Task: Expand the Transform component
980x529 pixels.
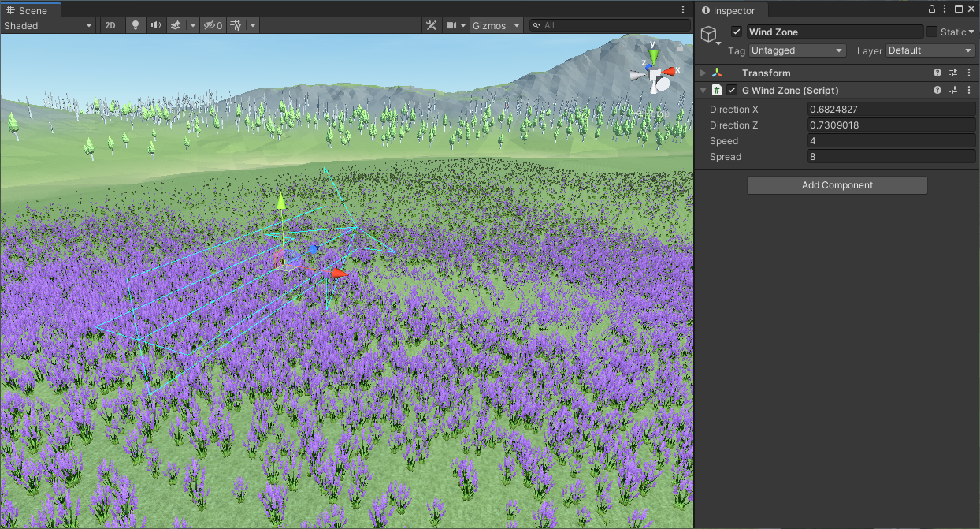Action: 703,73
